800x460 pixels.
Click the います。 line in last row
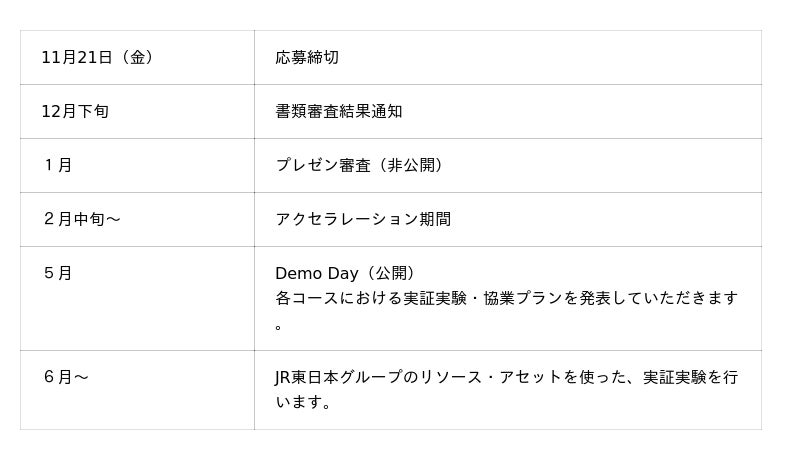303,403
